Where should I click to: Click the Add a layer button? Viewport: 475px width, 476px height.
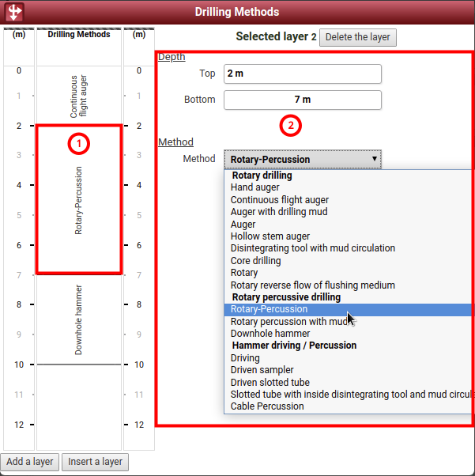(31, 462)
